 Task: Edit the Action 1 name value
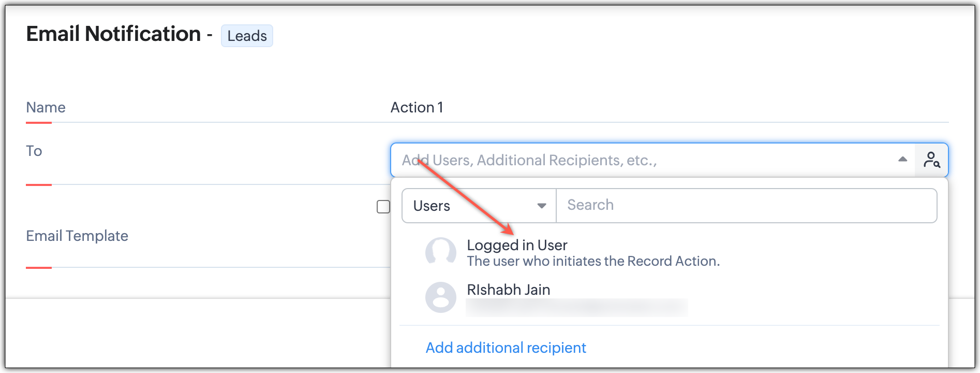click(x=417, y=107)
